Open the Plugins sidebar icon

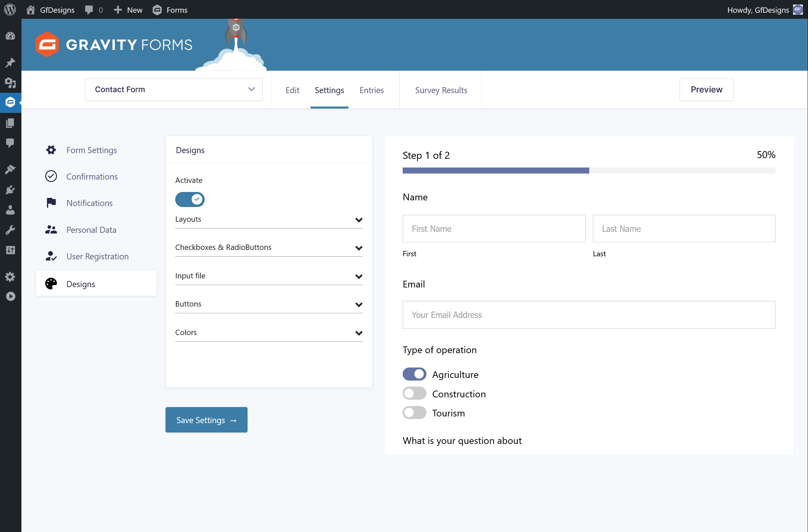[x=10, y=190]
